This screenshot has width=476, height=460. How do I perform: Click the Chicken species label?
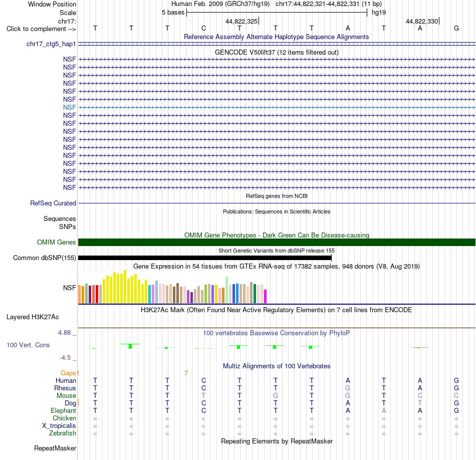click(64, 418)
